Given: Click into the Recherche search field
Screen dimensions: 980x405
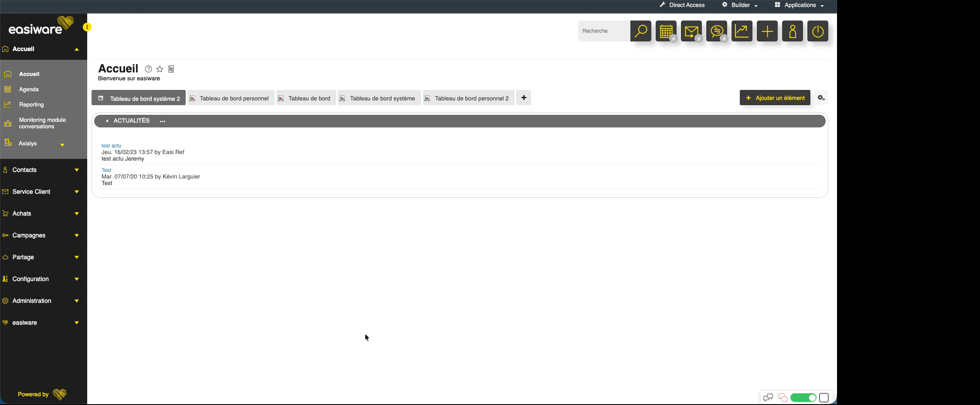Looking at the screenshot, I should [603, 31].
